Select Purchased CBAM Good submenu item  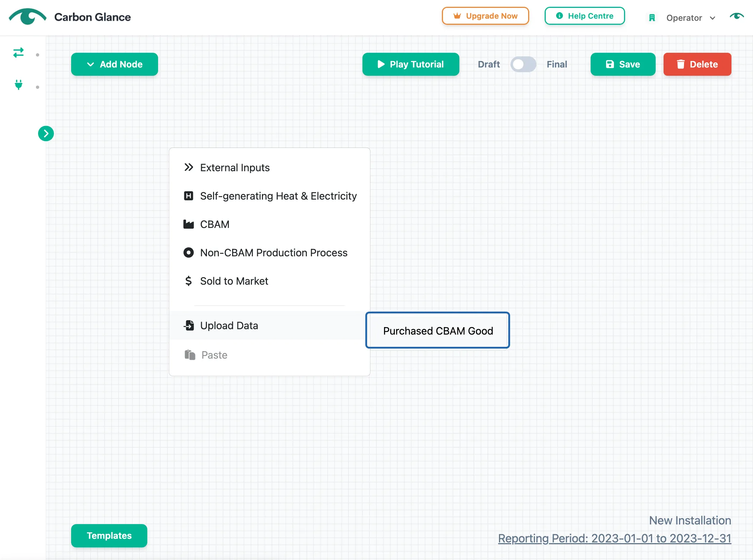pyautogui.click(x=438, y=331)
